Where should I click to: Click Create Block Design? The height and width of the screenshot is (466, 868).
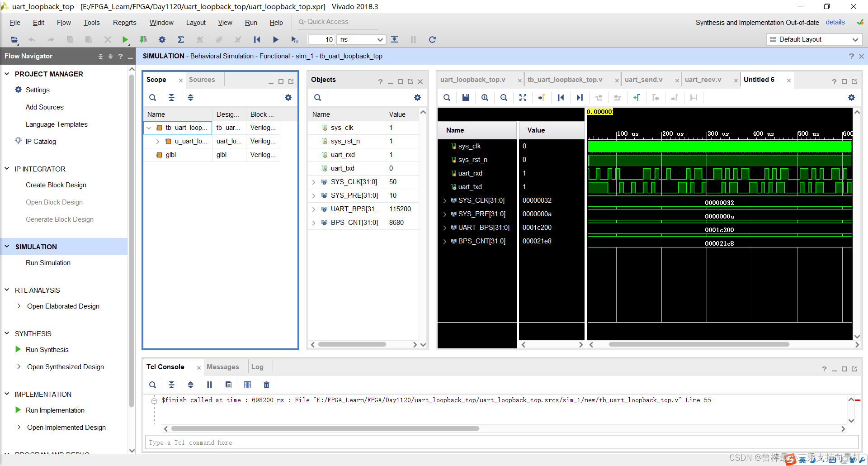pyautogui.click(x=56, y=185)
